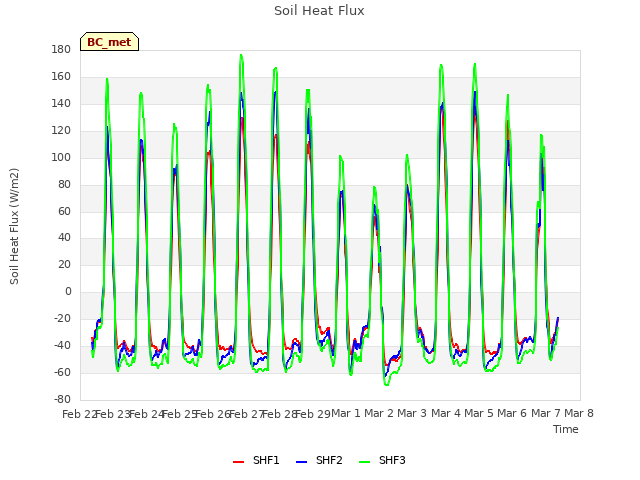Image resolution: width=640 pixels, height=480 pixels.
Task: Click the highest green SHF3 peak near Feb 27
Action: point(241,55)
